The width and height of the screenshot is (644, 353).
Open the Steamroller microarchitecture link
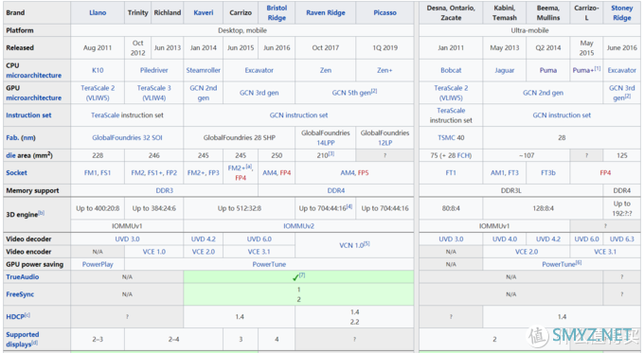(204, 70)
